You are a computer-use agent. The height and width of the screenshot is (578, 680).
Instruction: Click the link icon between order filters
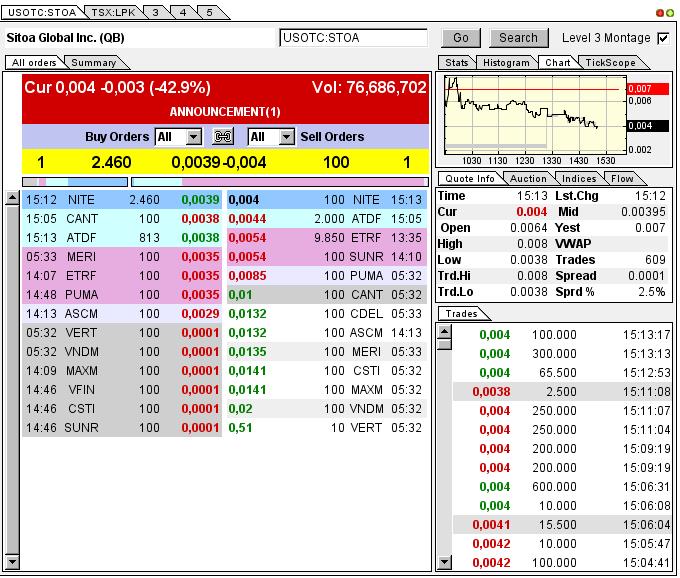pyautogui.click(x=223, y=137)
